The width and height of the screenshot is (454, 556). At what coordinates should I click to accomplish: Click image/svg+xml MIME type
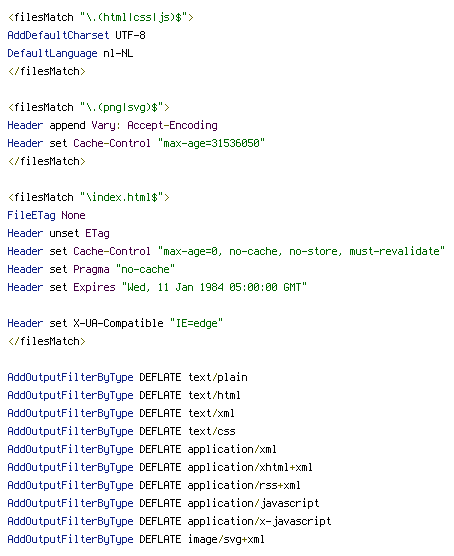click(226, 540)
